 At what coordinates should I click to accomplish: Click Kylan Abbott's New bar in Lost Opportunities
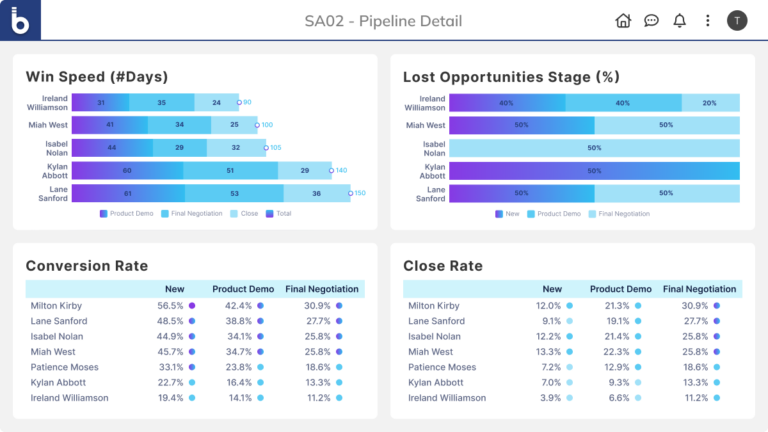coord(594,170)
